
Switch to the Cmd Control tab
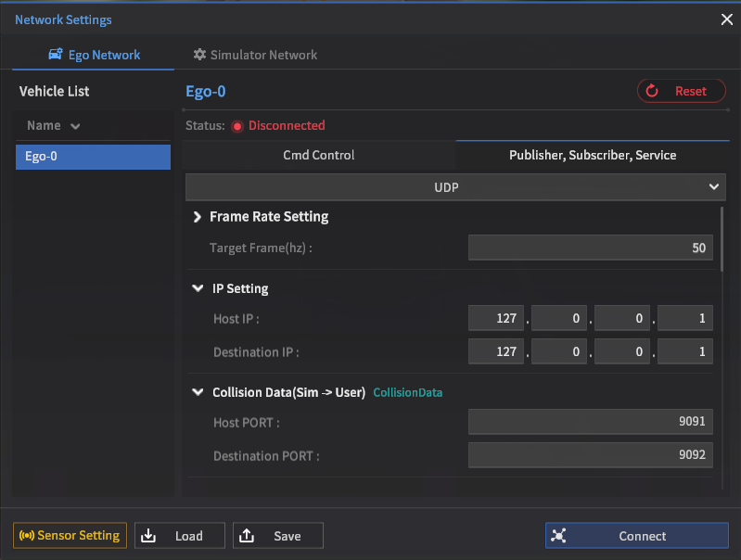[x=318, y=155]
